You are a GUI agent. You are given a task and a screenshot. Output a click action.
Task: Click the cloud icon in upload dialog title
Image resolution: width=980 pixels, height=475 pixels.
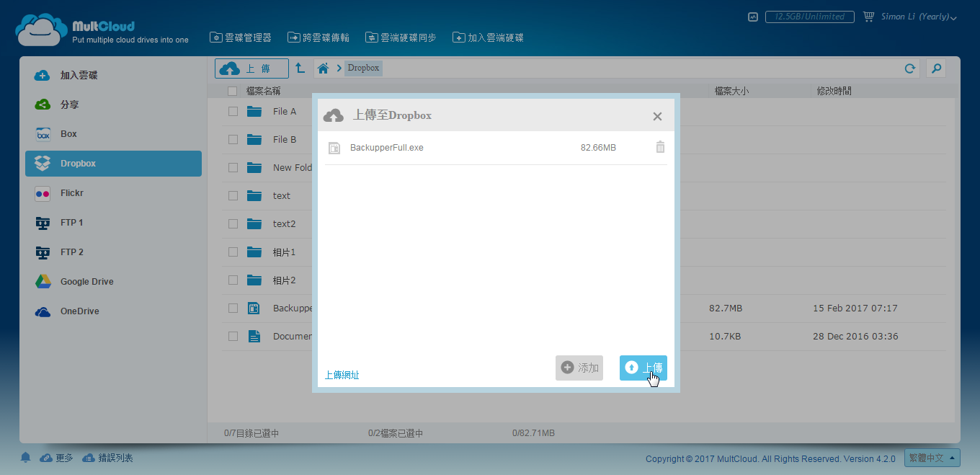(x=334, y=115)
